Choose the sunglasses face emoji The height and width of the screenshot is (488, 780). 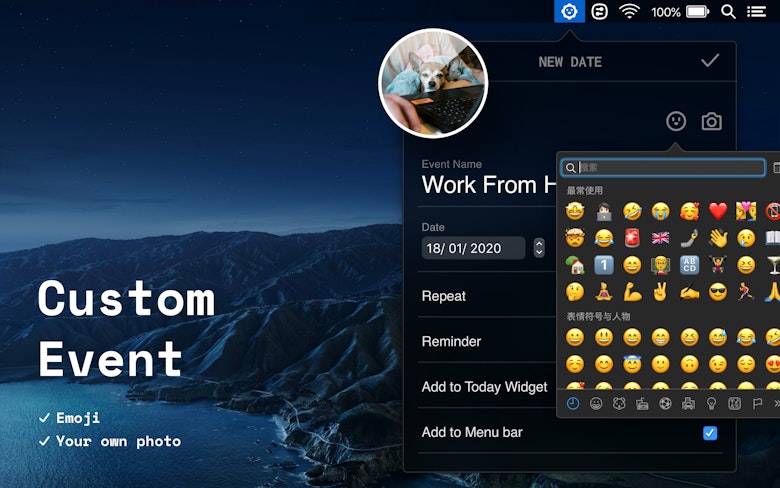tap(718, 292)
